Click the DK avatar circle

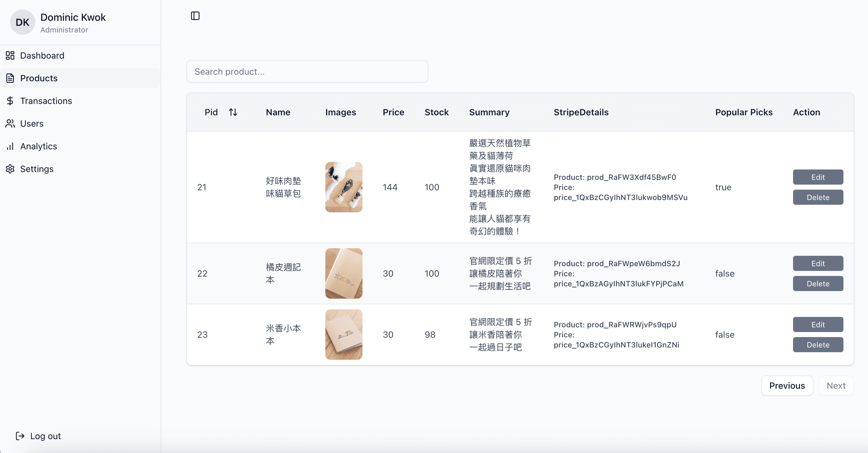22,22
